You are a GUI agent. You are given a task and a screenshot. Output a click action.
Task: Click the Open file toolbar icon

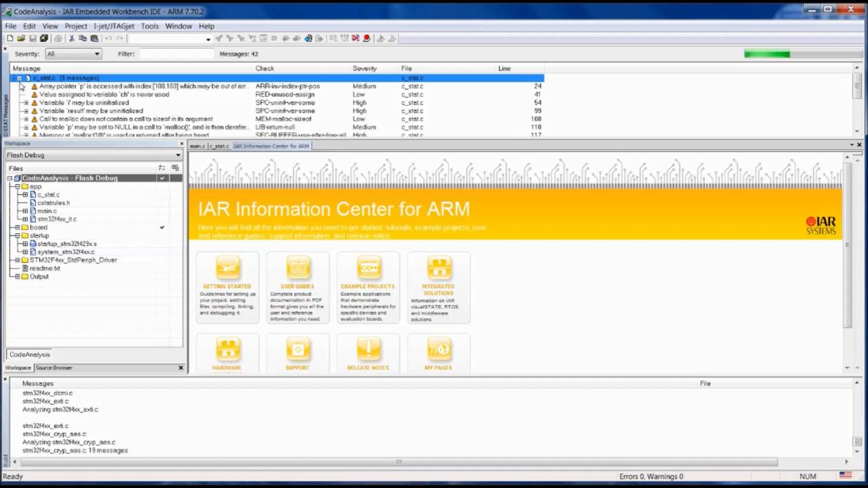(21, 38)
